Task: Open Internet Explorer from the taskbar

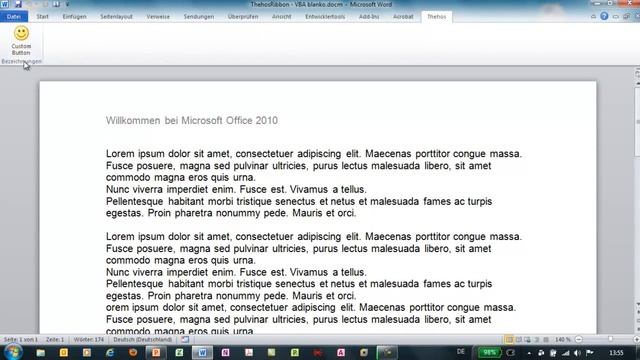Action: (109, 353)
